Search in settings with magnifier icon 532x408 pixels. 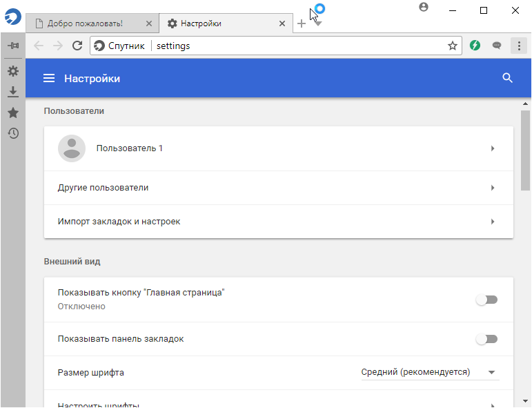point(507,78)
